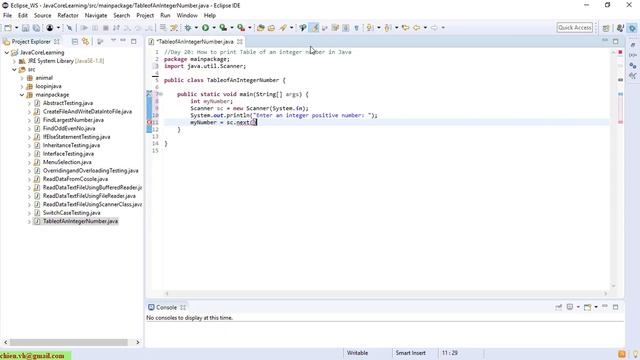Click the Project Explorer scroll-right arrow
This screenshot has width=640, height=360.
(138, 342)
